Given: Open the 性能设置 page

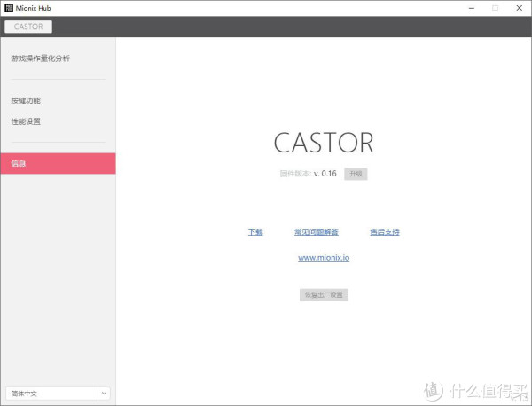Looking at the screenshot, I should [26, 121].
